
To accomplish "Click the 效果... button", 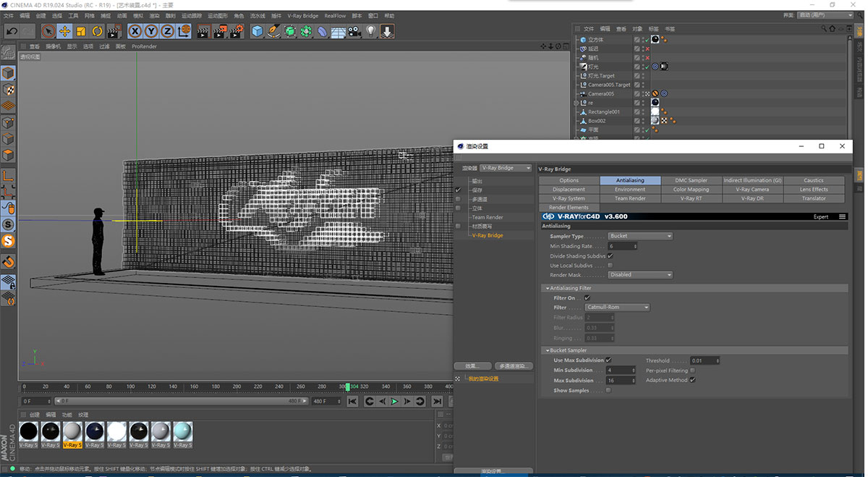I will tap(472, 366).
